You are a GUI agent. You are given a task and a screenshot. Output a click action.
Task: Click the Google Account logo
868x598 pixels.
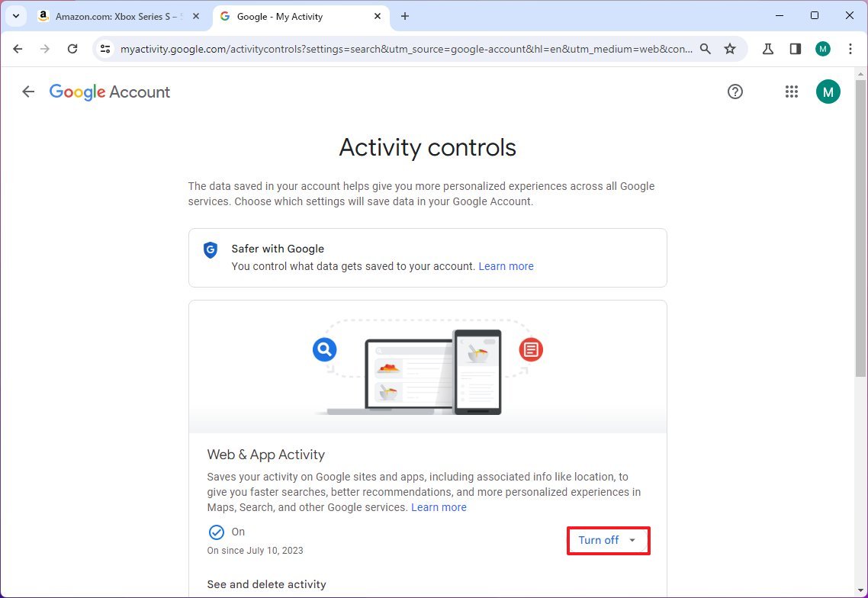click(110, 92)
